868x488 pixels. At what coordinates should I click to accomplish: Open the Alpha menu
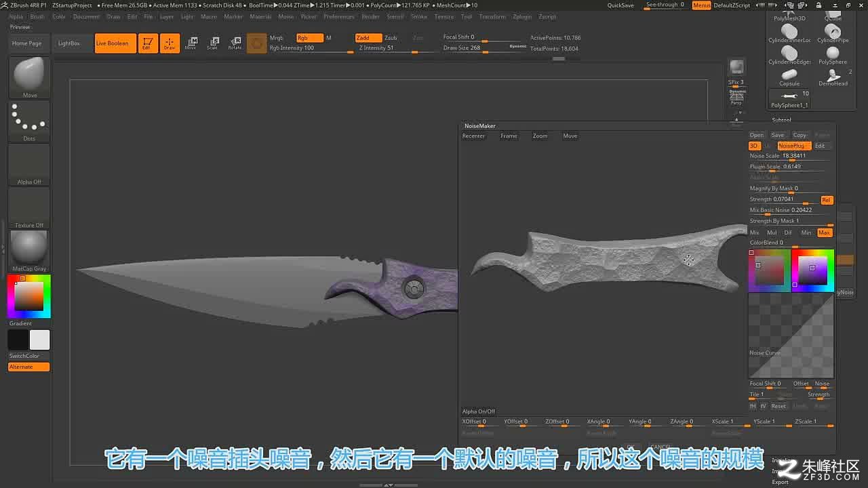[x=16, y=16]
